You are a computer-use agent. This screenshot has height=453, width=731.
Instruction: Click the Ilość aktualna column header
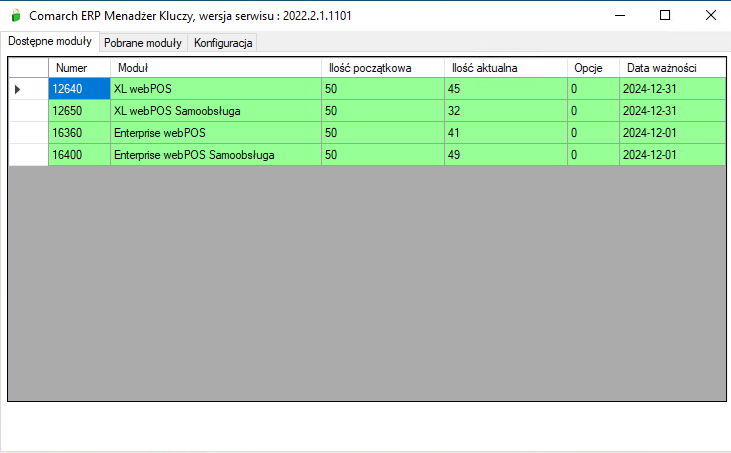(x=506, y=68)
